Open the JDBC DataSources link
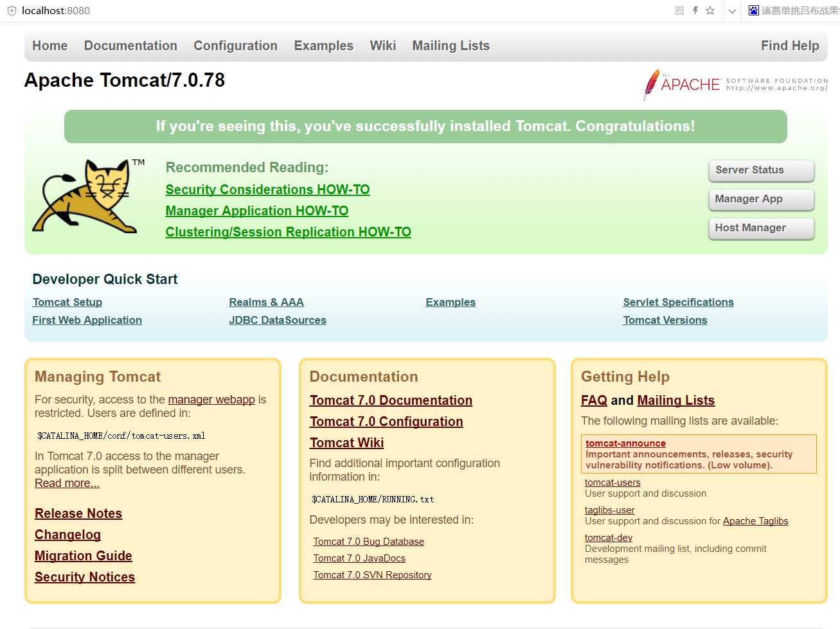Image resolution: width=840 pixels, height=629 pixels. (x=278, y=320)
